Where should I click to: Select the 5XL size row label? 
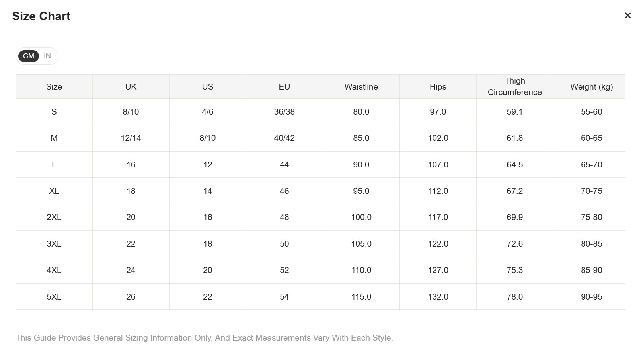click(54, 297)
